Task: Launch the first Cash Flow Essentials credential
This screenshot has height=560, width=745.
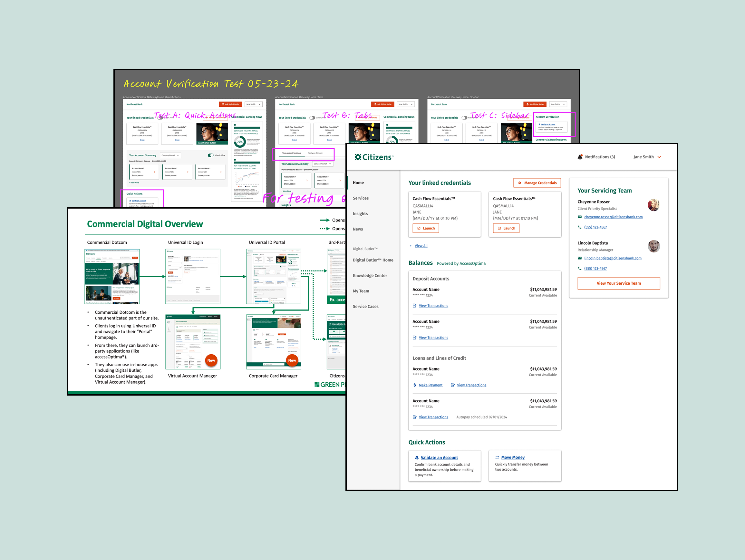Action: point(426,229)
